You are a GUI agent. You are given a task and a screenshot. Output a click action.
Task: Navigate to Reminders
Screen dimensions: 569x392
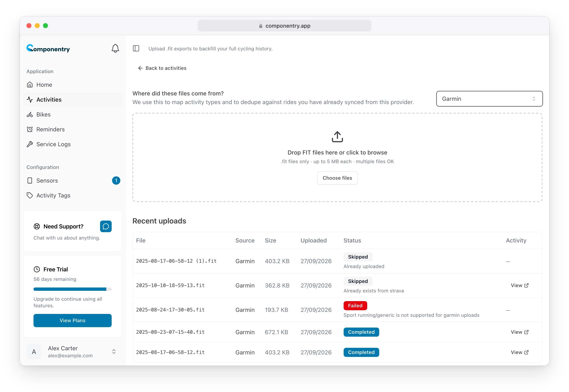(73, 129)
